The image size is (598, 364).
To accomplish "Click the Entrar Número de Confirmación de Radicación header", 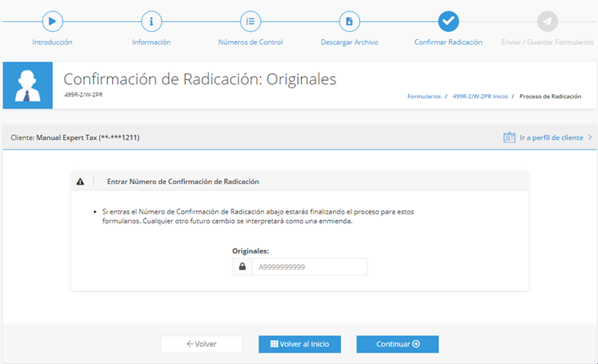I will (x=183, y=182).
